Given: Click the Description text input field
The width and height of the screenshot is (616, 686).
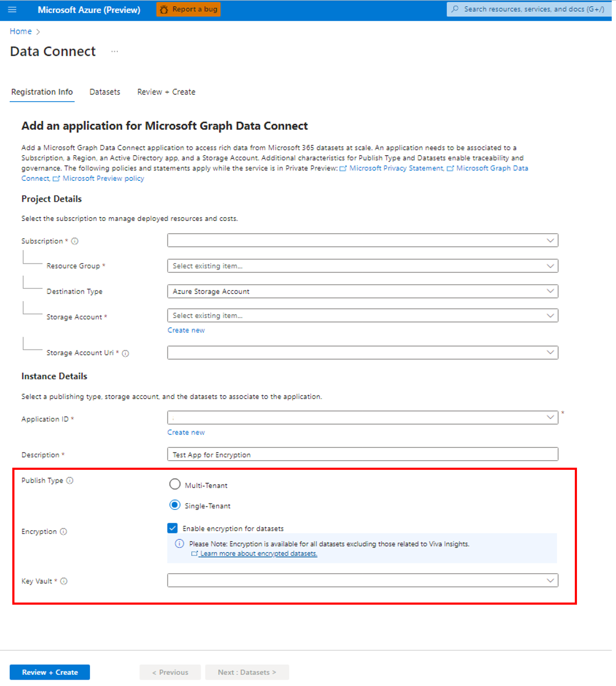Looking at the screenshot, I should click(362, 454).
